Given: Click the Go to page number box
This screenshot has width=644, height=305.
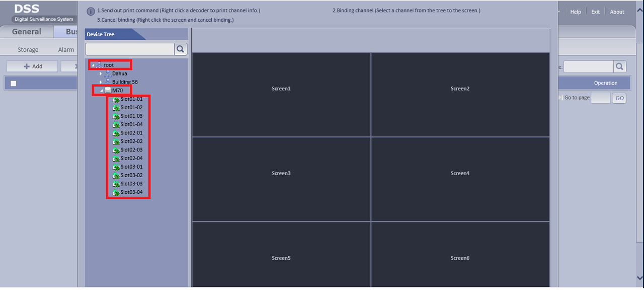Looking at the screenshot, I should 600,98.
